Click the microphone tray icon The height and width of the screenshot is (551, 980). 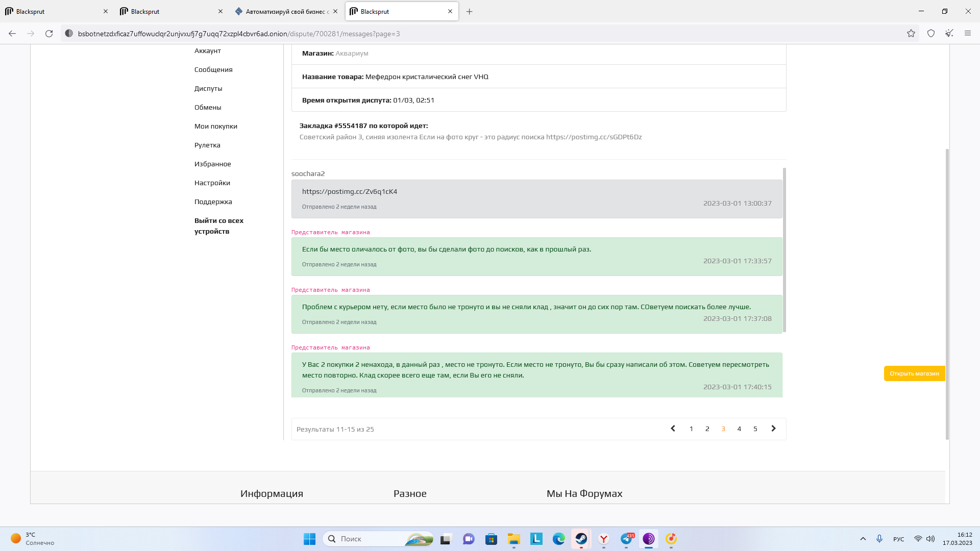879,539
